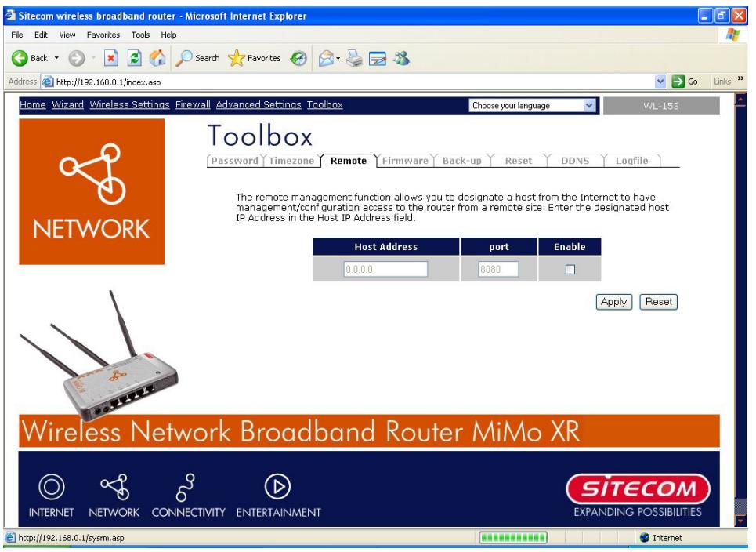
Task: Follow the Wizard link
Action: tap(68, 105)
